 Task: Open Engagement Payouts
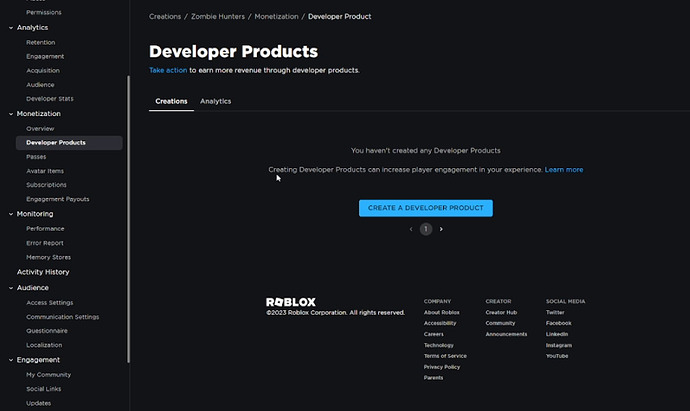click(x=58, y=199)
